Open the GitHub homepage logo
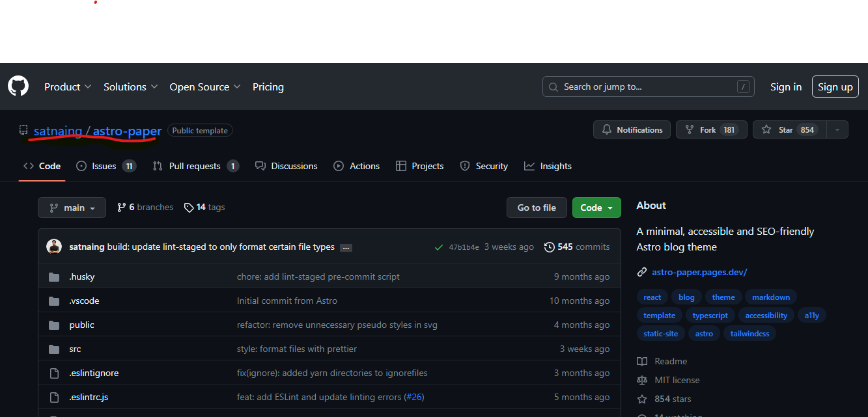Viewport: 868px width, 417px height. 18,87
